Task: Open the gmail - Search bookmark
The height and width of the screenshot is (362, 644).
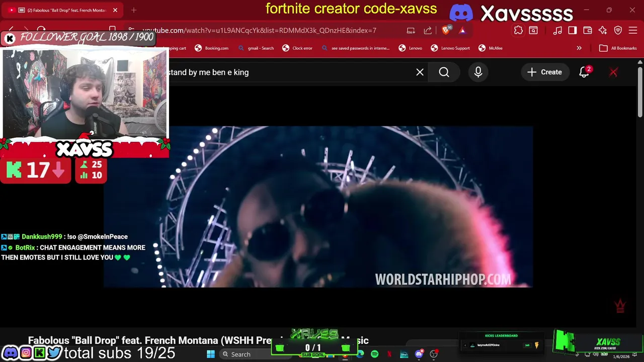Action: 256,48
